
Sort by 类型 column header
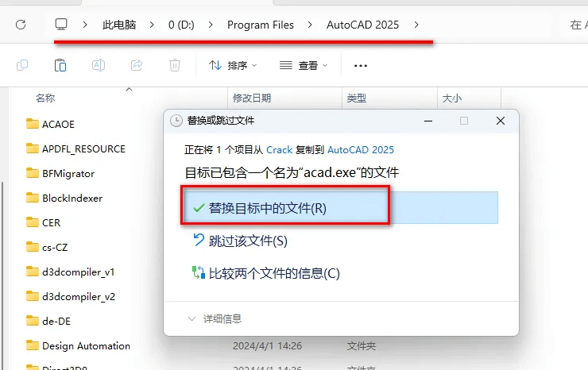(356, 98)
